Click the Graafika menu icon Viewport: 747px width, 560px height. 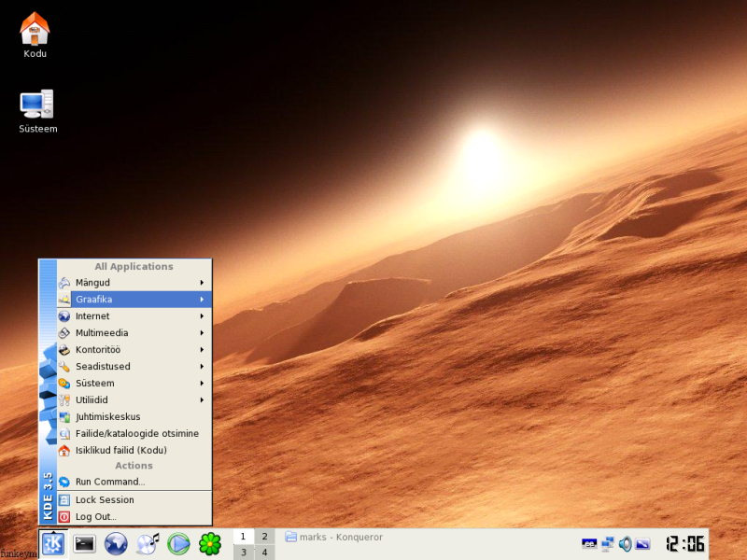[64, 300]
